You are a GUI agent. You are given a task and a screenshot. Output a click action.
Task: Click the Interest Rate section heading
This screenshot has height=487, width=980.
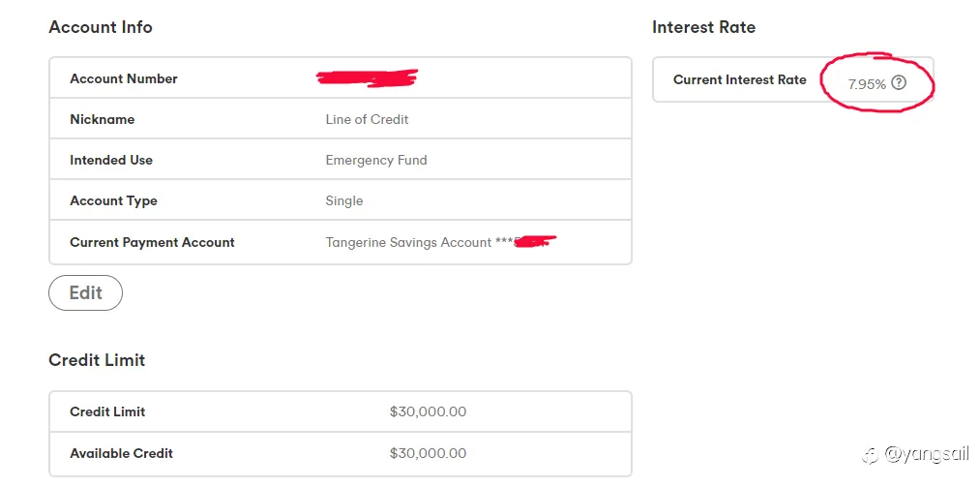[703, 27]
